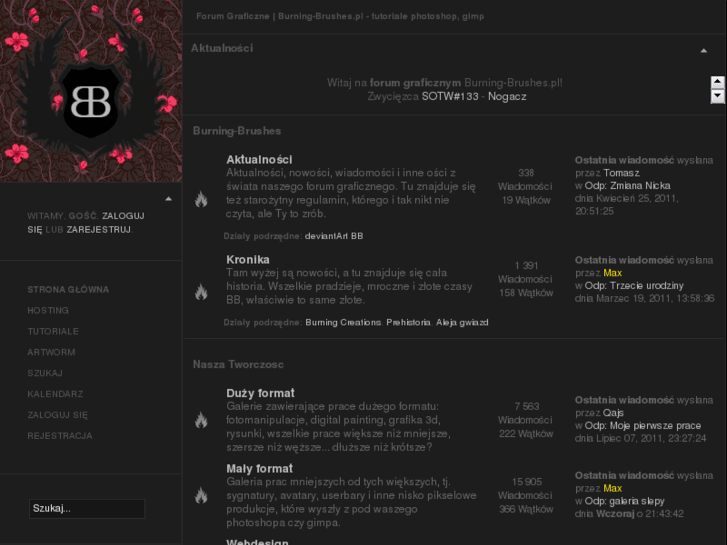727x545 pixels.
Task: Open Kalendarz menu item
Action: click(55, 394)
